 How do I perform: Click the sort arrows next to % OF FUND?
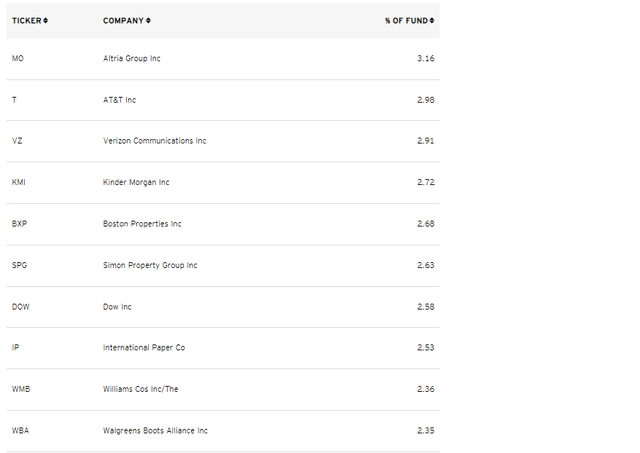pos(432,20)
